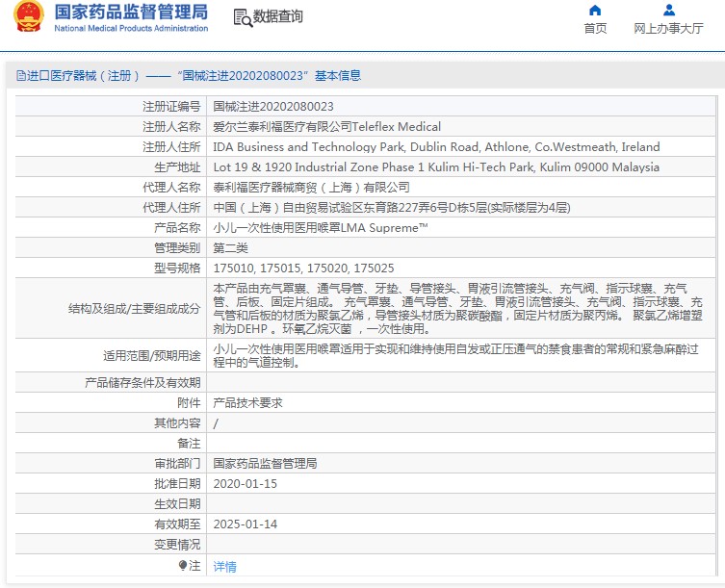Select model numbers 175010, 175015, 175020, 175025

pyautogui.click(x=304, y=268)
